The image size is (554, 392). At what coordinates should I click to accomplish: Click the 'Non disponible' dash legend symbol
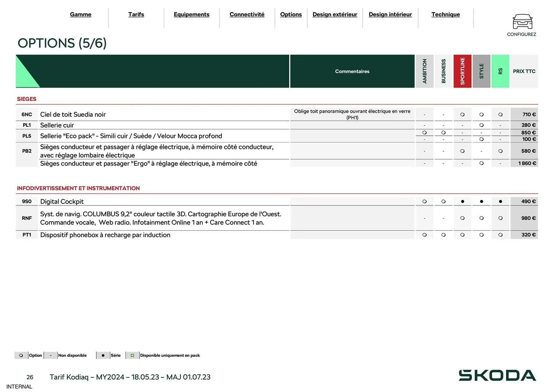(x=51, y=355)
